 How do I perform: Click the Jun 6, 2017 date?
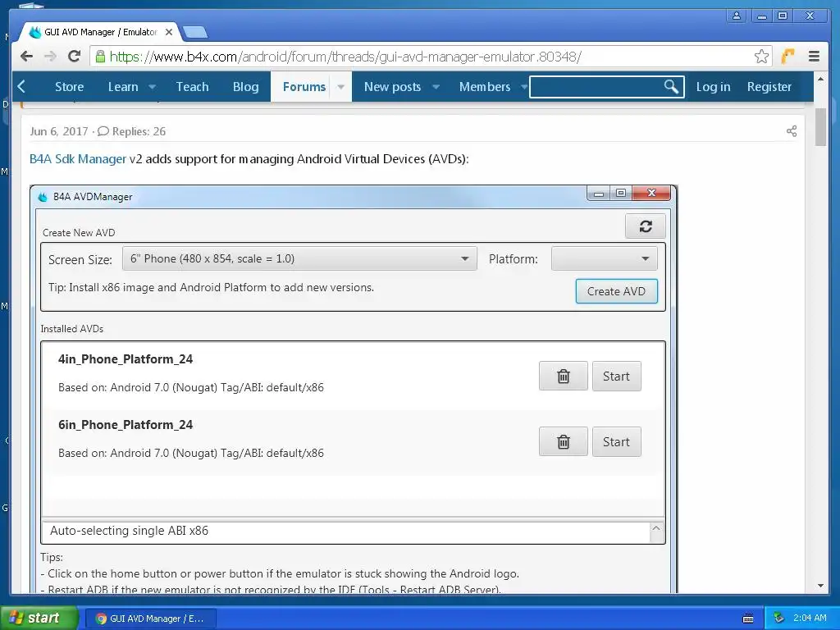point(59,131)
